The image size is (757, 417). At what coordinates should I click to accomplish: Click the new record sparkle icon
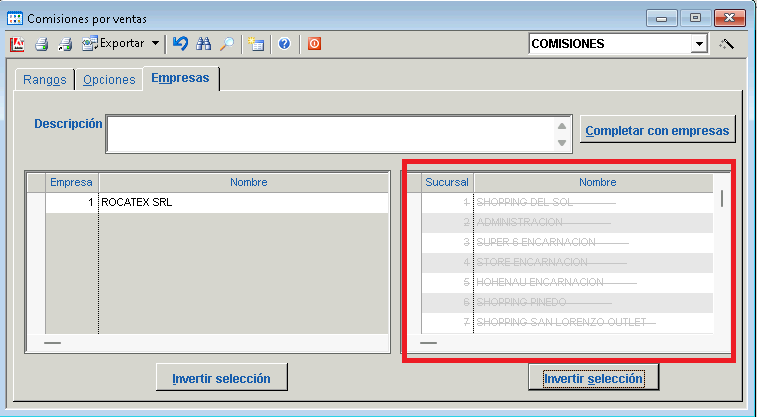pyautogui.click(x=256, y=44)
